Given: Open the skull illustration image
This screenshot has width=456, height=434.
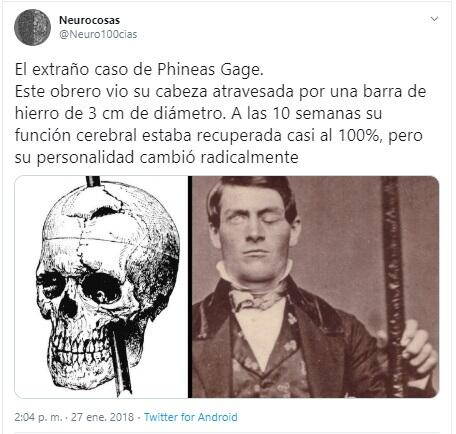Looking at the screenshot, I should pyautogui.click(x=101, y=287).
